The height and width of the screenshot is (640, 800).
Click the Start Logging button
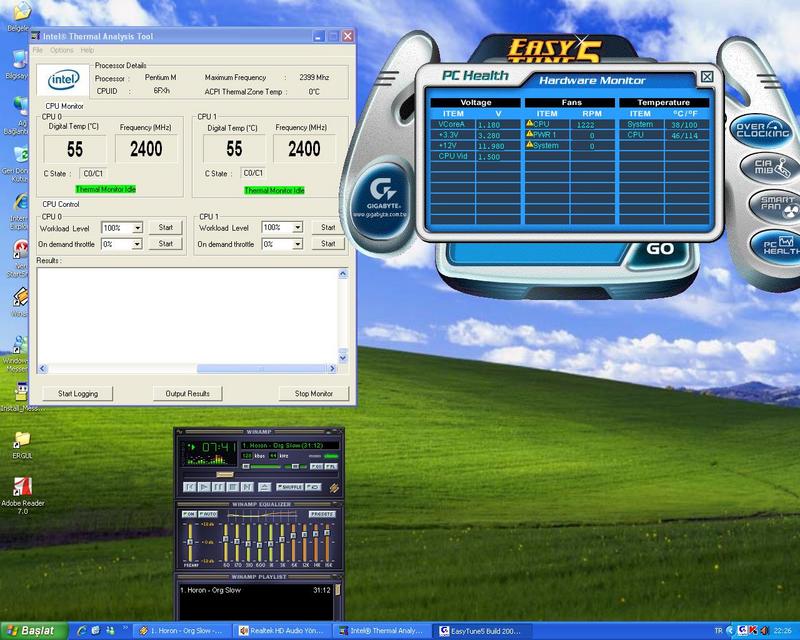78,393
